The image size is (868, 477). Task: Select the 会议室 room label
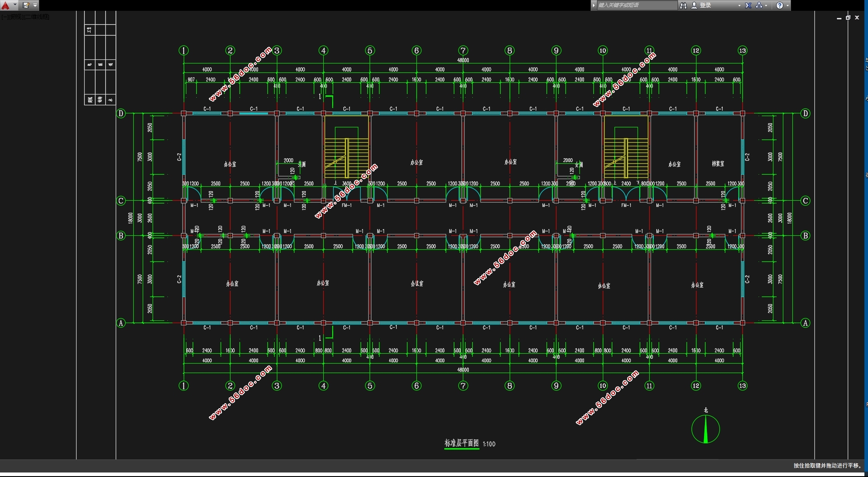coord(417,283)
